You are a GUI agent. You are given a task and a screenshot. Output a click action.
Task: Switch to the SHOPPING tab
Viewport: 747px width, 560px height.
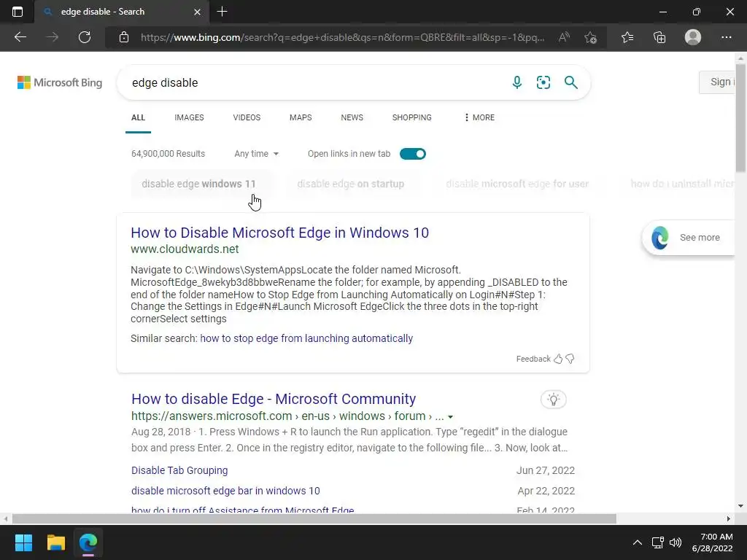412,117
